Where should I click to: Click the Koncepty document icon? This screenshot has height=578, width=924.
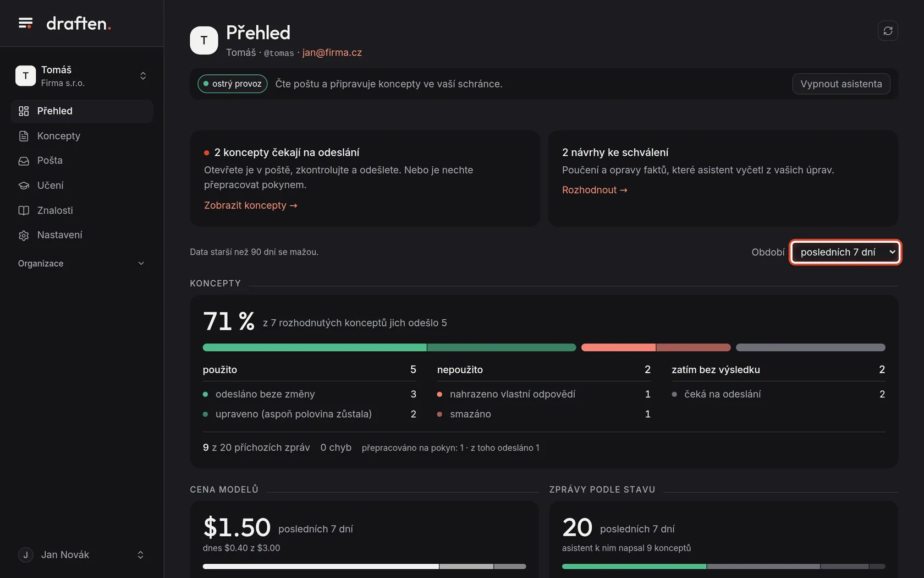(x=24, y=136)
